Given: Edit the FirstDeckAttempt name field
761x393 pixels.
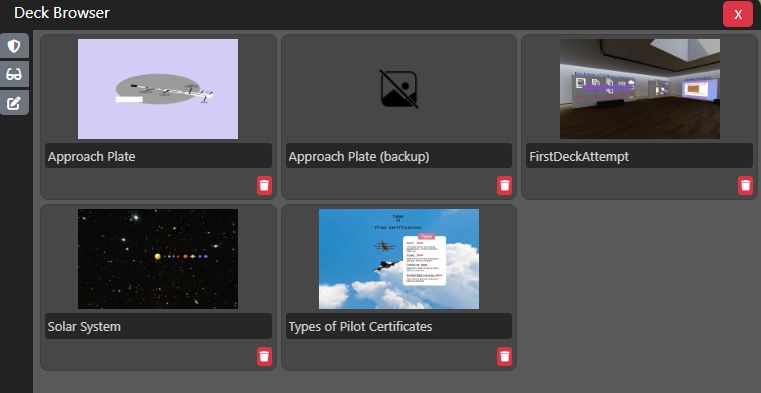Looking at the screenshot, I should [640, 156].
